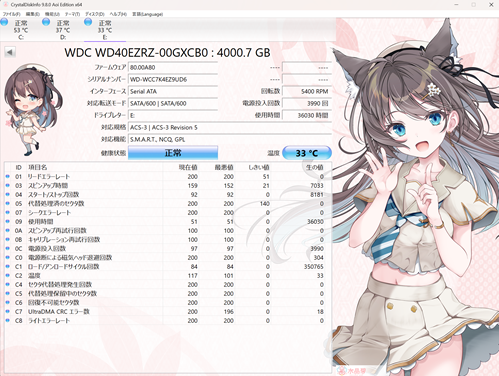Click status dot for row C2 温度
The height and width of the screenshot is (376, 499).
click(8, 275)
